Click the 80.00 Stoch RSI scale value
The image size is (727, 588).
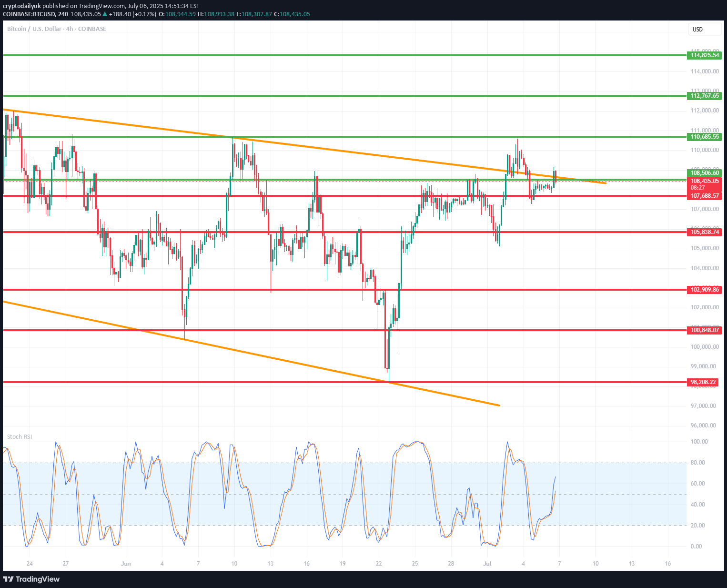tap(699, 463)
